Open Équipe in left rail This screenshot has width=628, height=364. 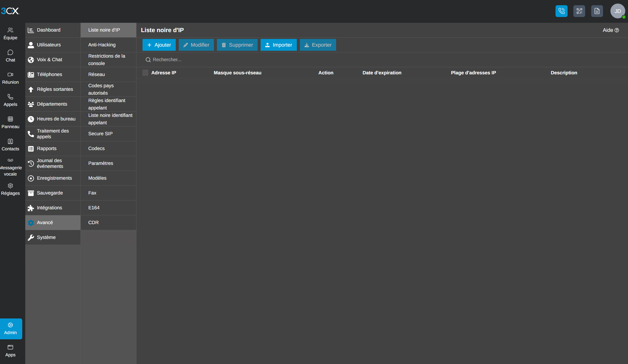(10, 34)
